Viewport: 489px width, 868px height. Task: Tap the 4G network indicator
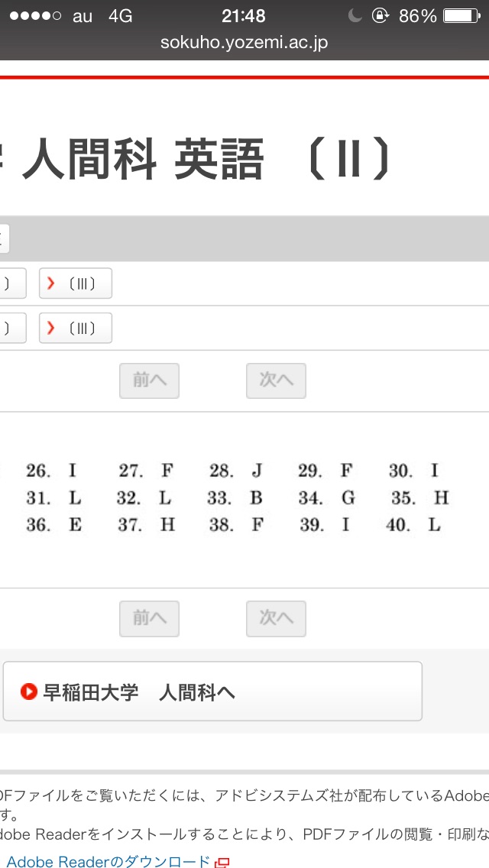coord(121,16)
